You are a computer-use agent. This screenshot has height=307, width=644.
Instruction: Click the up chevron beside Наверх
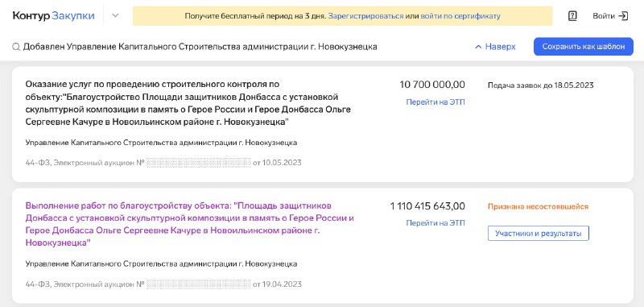pos(478,47)
